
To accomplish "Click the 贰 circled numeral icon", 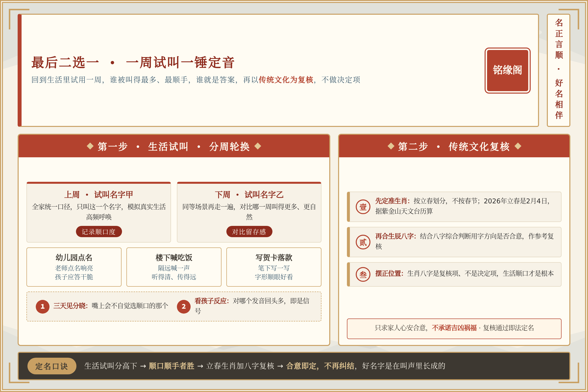I will pos(363,242).
